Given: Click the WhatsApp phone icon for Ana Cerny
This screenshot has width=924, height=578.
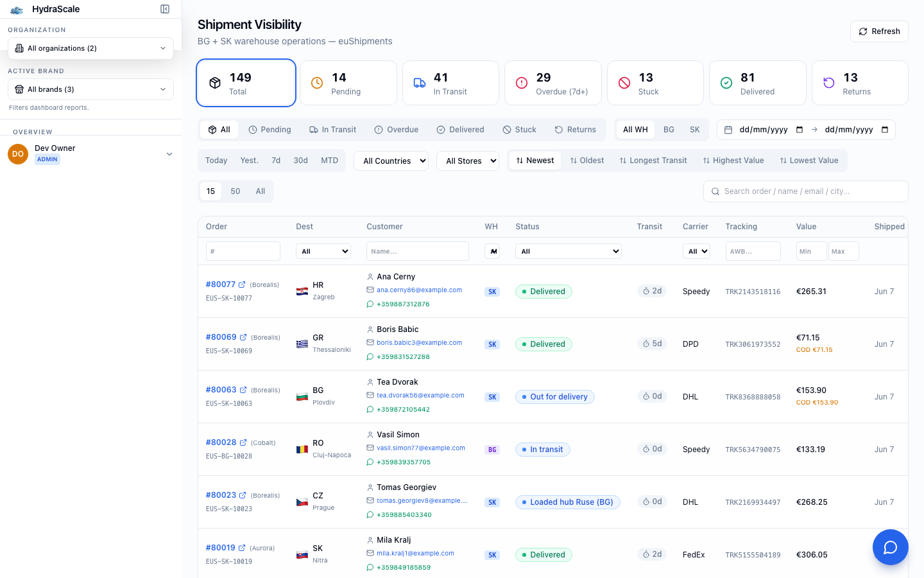Looking at the screenshot, I should [x=370, y=304].
